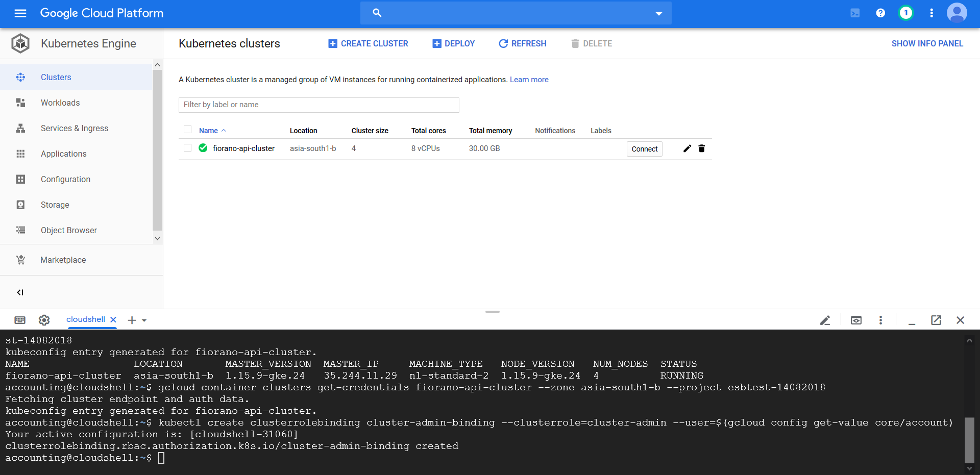Expand the new session dropdown arrow

click(x=144, y=320)
